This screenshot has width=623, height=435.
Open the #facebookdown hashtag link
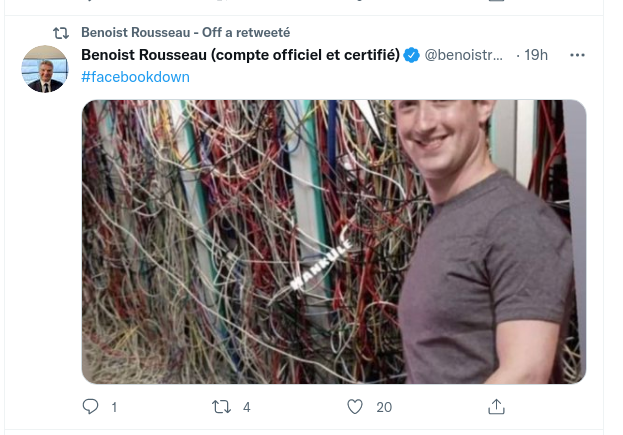(135, 77)
